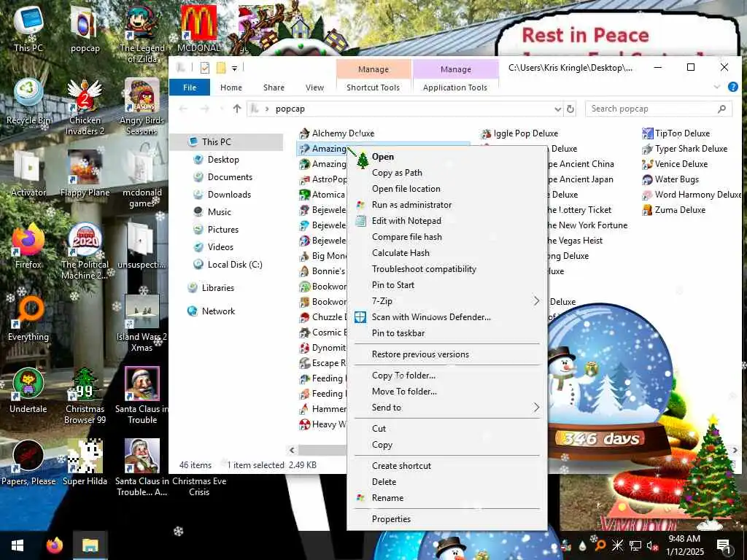Switch to the Share ribbon tab
This screenshot has width=747, height=560.
[274, 87]
